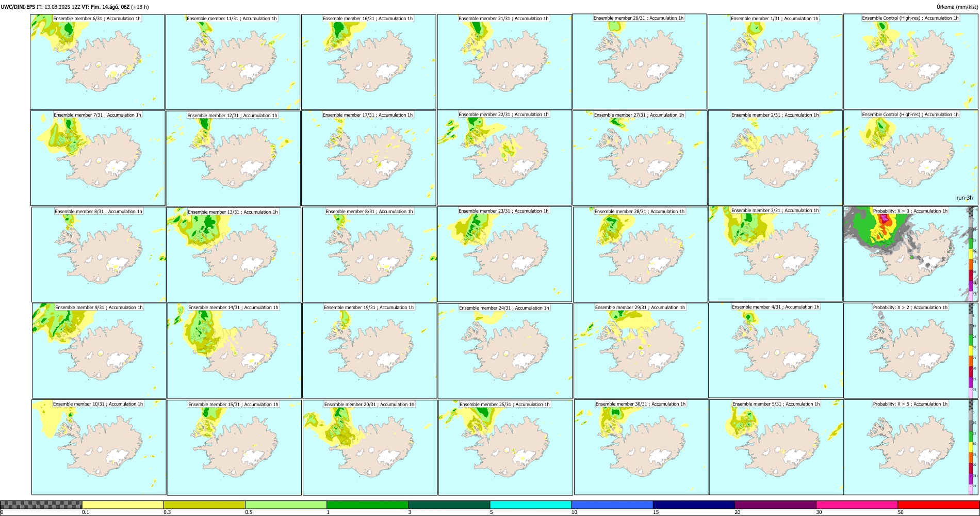Open the Ensemble member 2/31 map

pyautogui.click(x=775, y=158)
